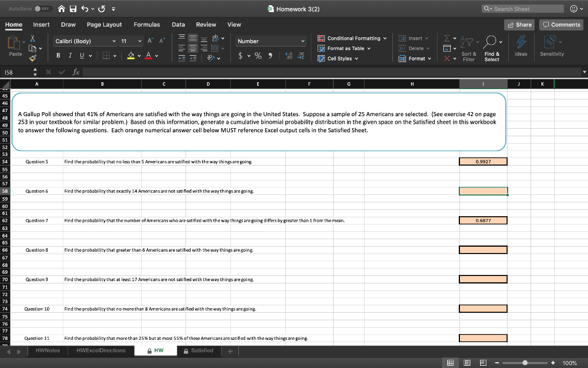This screenshot has height=368, width=588.
Task: Click the Increase Decimal icon
Action: click(289, 55)
